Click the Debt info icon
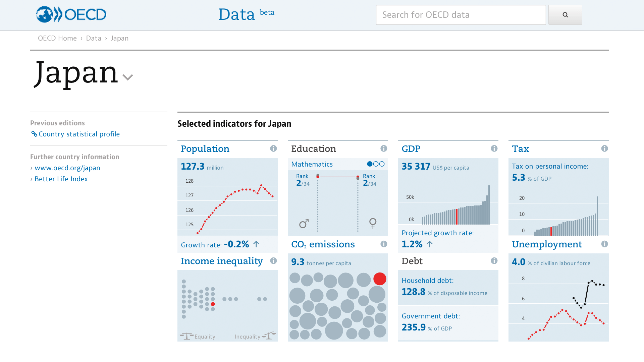 click(494, 261)
